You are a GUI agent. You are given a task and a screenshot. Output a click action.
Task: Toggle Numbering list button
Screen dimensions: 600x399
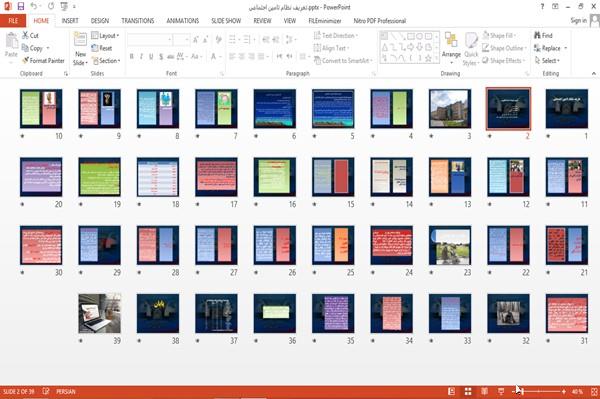248,39
